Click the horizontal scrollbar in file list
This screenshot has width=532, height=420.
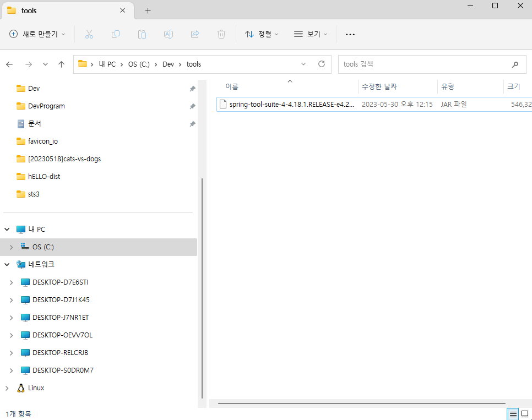point(362,403)
